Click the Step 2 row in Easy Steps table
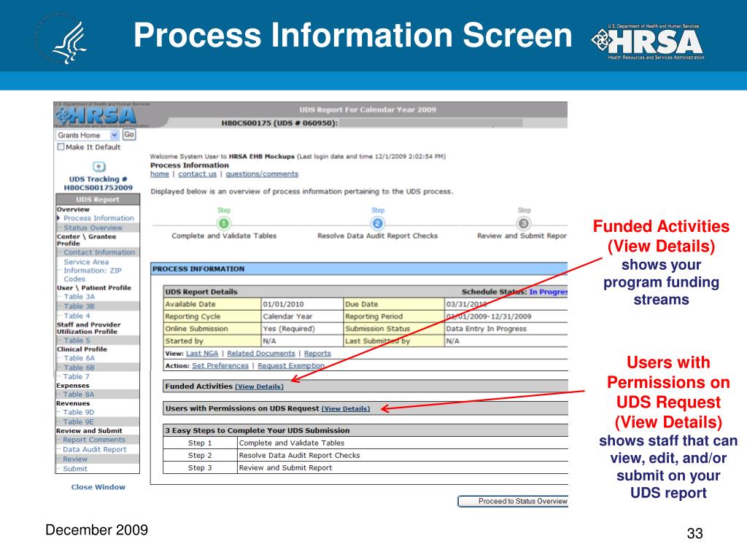The height and width of the screenshot is (560, 747). (365, 455)
